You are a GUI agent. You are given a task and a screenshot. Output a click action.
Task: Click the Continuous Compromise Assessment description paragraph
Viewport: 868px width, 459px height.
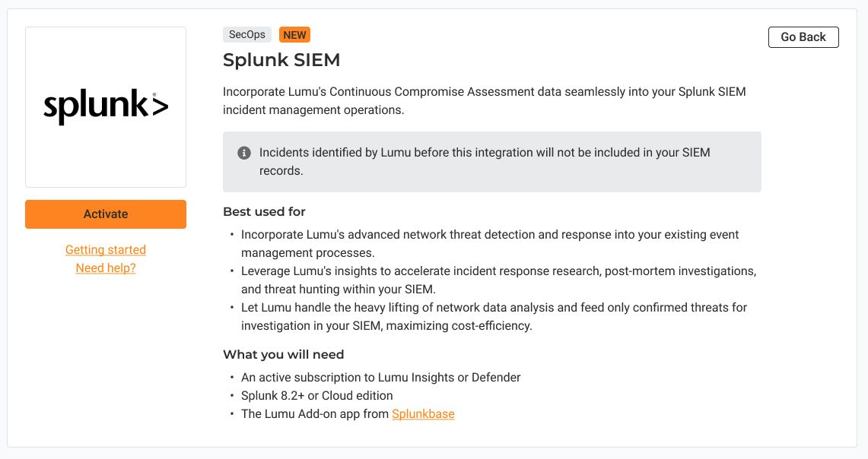(484, 101)
